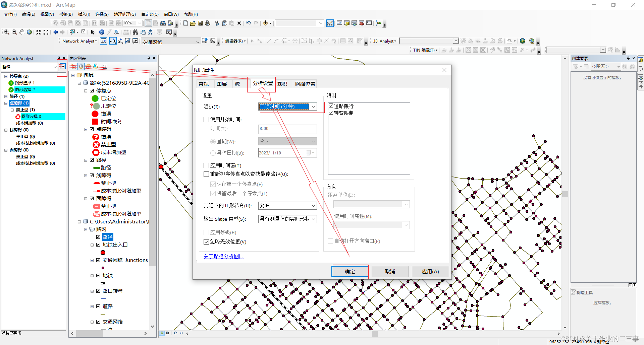The height and width of the screenshot is (345, 644).
Task: Open the 3D Analyst dropdown menu
Action: 384,41
